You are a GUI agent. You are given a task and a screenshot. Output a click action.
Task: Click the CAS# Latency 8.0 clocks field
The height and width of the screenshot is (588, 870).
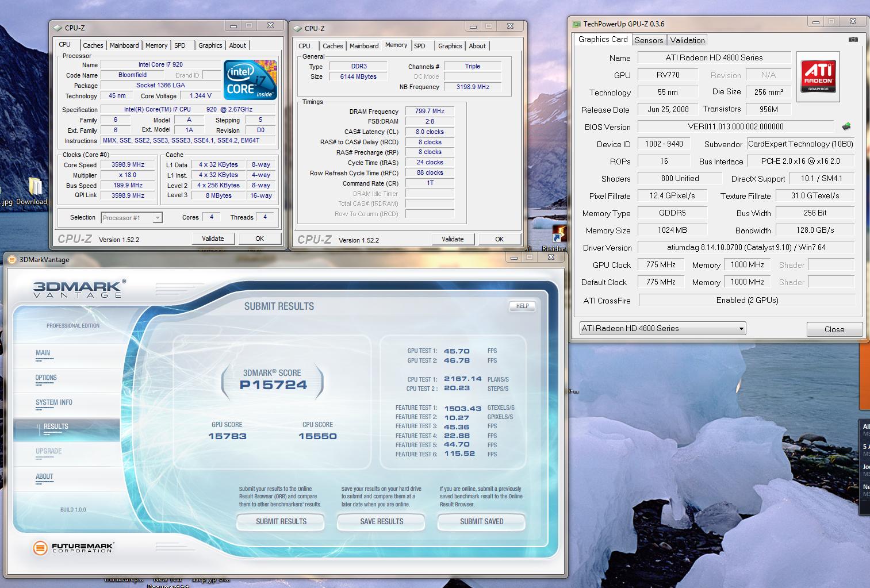coord(430,132)
